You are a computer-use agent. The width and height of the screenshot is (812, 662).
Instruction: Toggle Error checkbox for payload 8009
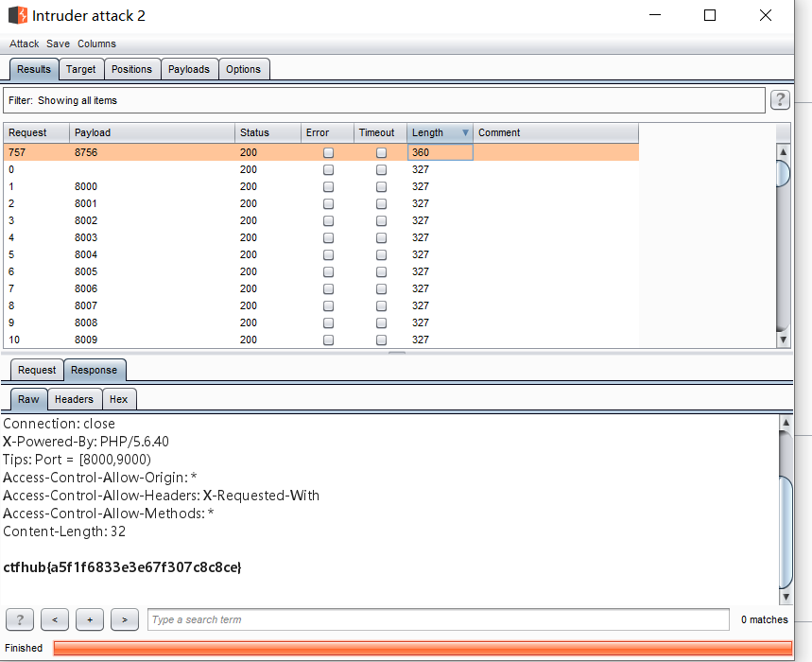coord(328,340)
